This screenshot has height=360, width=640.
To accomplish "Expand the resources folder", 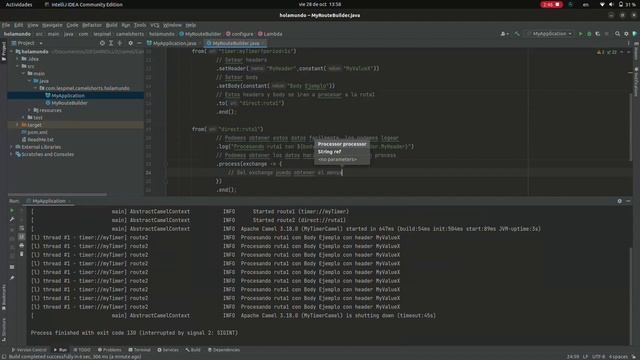I will (x=29, y=110).
